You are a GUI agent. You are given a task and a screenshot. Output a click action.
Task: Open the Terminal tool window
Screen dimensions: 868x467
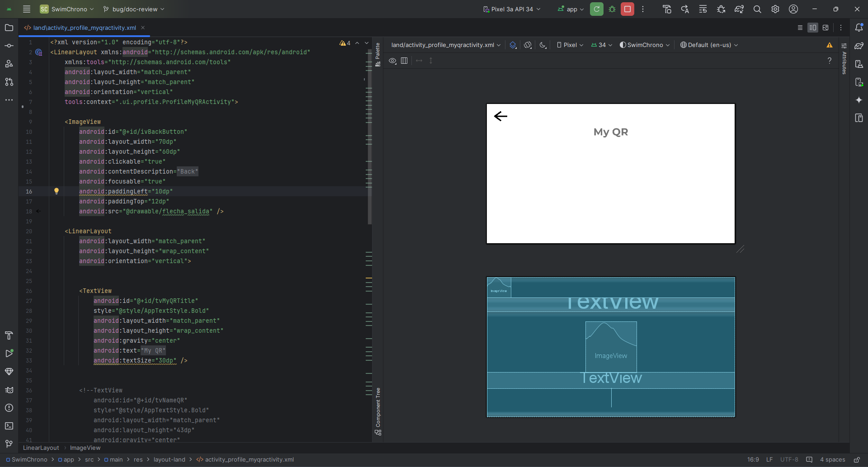click(x=9, y=426)
